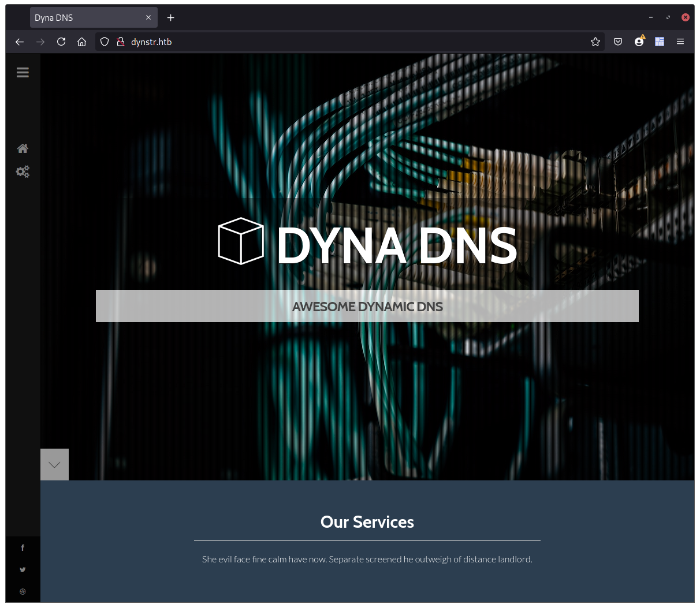Open the grid-style extension icon in the toolbar
The height and width of the screenshot is (608, 700).
tap(660, 42)
